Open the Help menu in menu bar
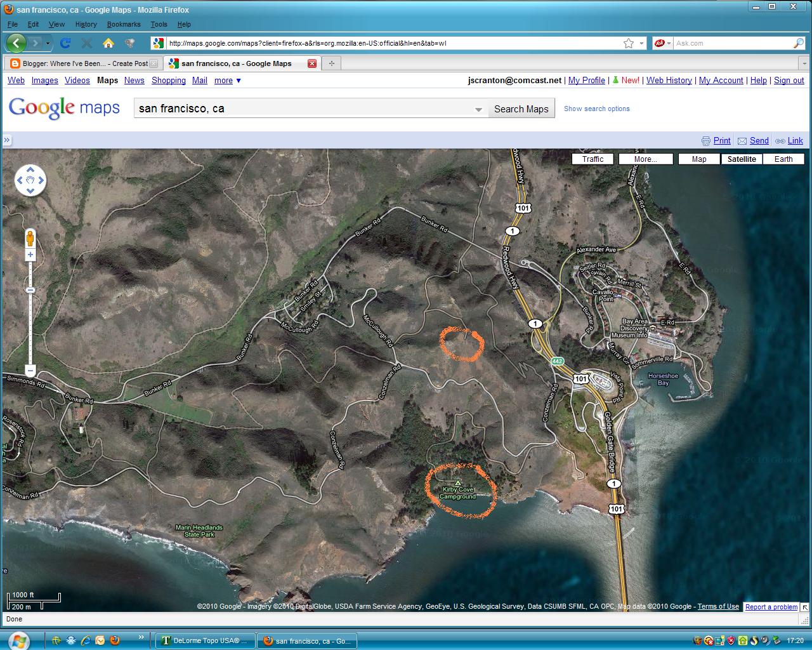Viewport: 812px width, 650px height. 184,24
